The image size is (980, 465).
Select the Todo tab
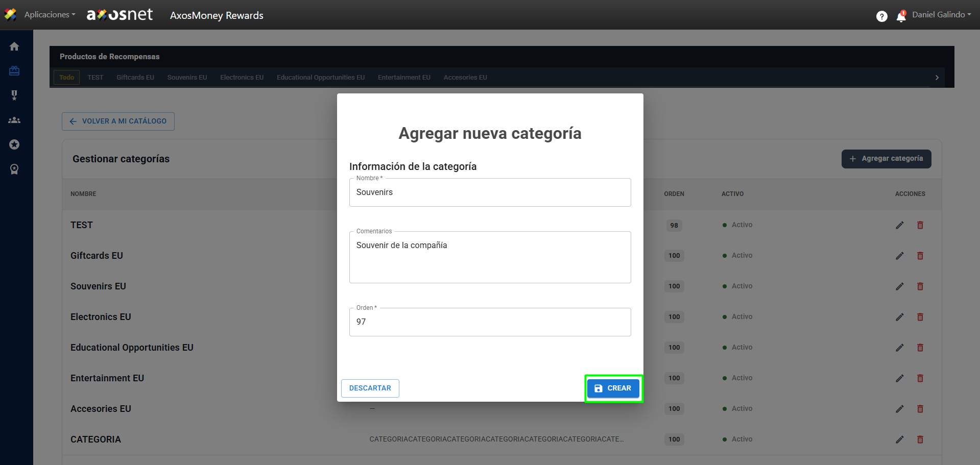coord(66,78)
